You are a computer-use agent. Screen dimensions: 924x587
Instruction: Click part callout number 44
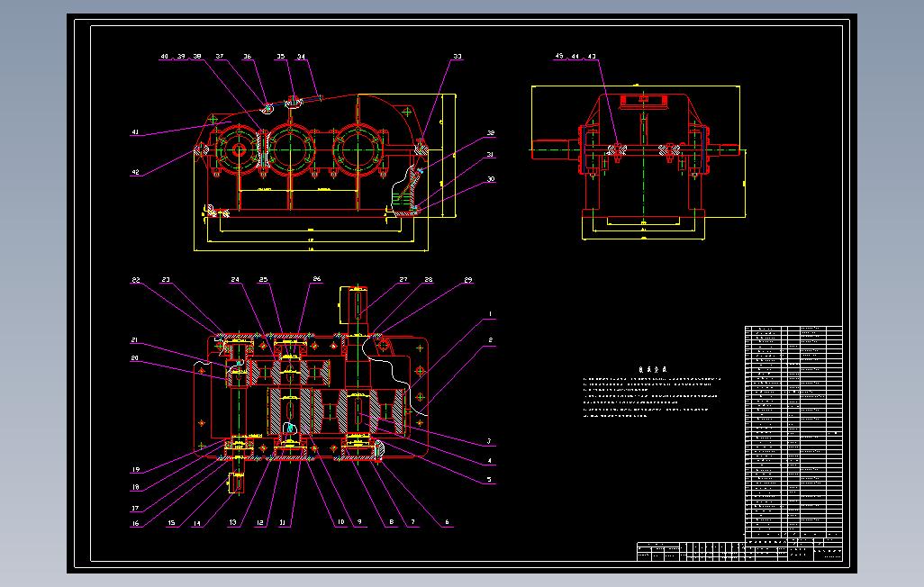pyautogui.click(x=575, y=57)
